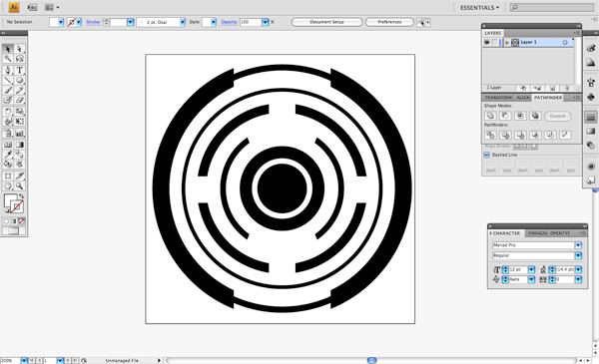
Task: Select the Type tool
Action: tap(20, 70)
